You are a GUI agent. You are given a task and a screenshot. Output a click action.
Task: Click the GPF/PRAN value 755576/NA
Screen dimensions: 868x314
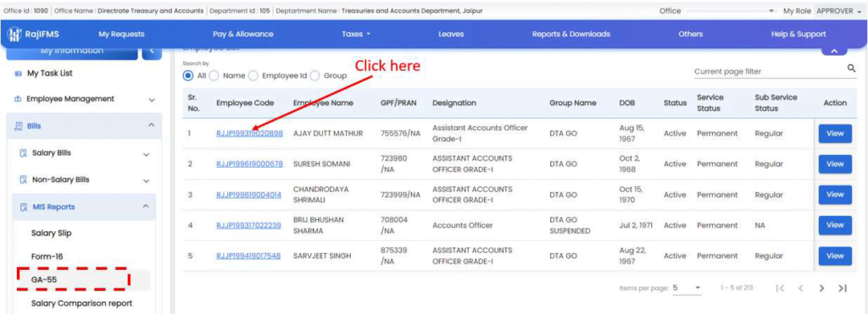point(401,134)
